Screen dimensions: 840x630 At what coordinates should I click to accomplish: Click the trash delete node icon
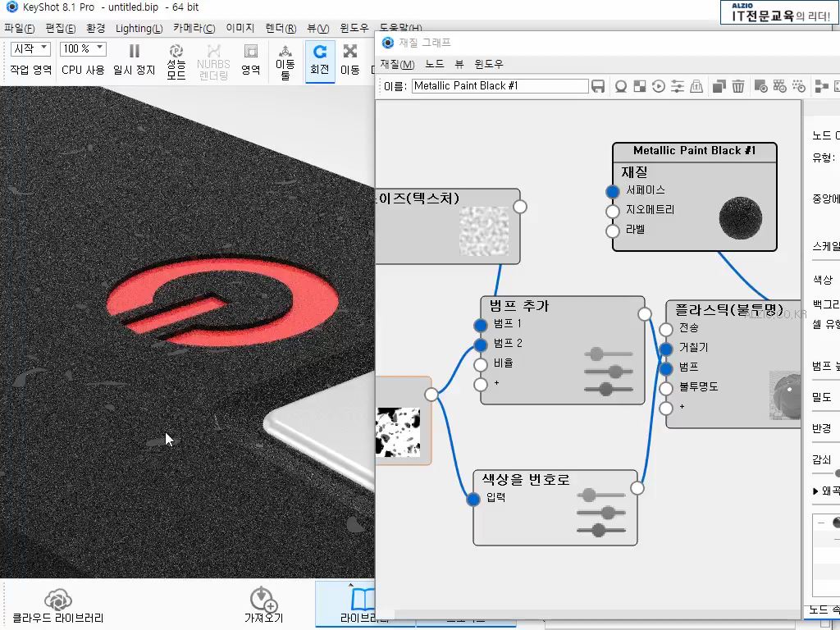pos(738,86)
